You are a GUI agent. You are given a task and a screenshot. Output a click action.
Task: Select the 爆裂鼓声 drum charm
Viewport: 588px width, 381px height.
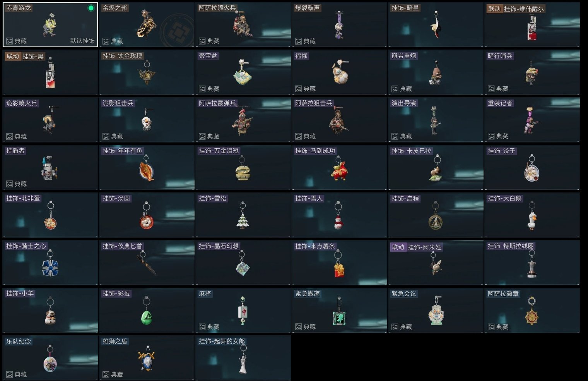(x=339, y=24)
